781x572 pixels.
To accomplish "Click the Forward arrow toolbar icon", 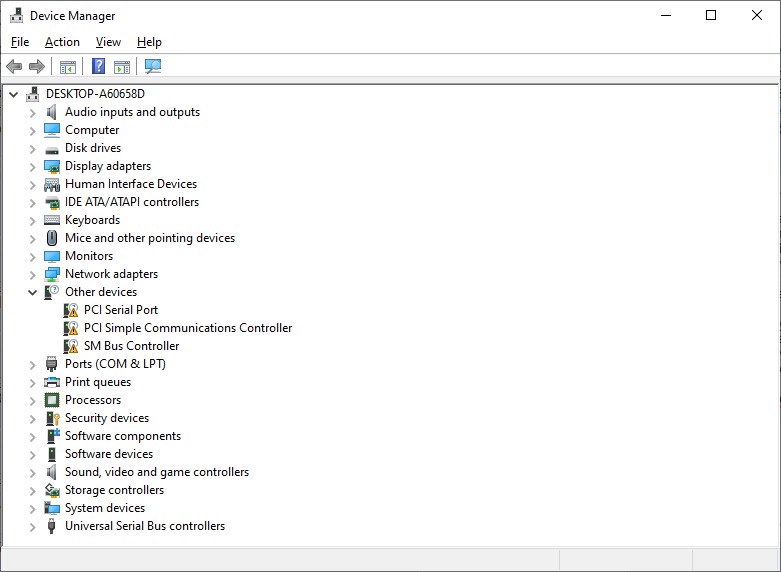I will (x=37, y=66).
